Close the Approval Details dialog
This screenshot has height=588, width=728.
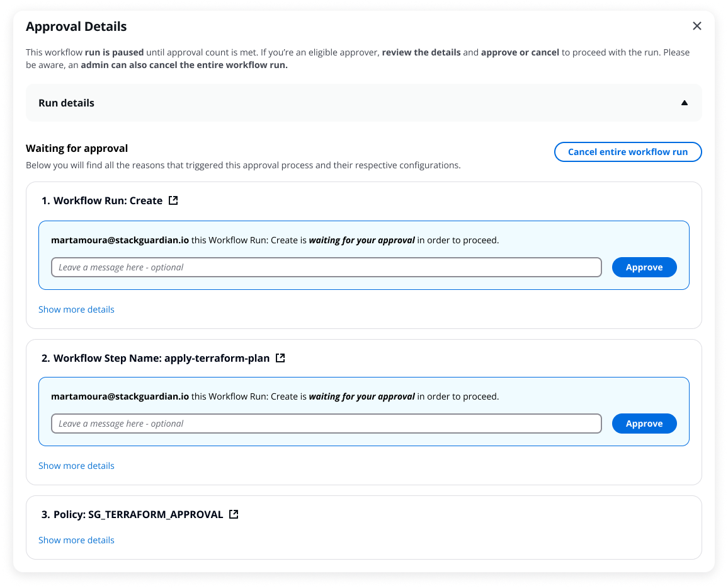pyautogui.click(x=697, y=26)
